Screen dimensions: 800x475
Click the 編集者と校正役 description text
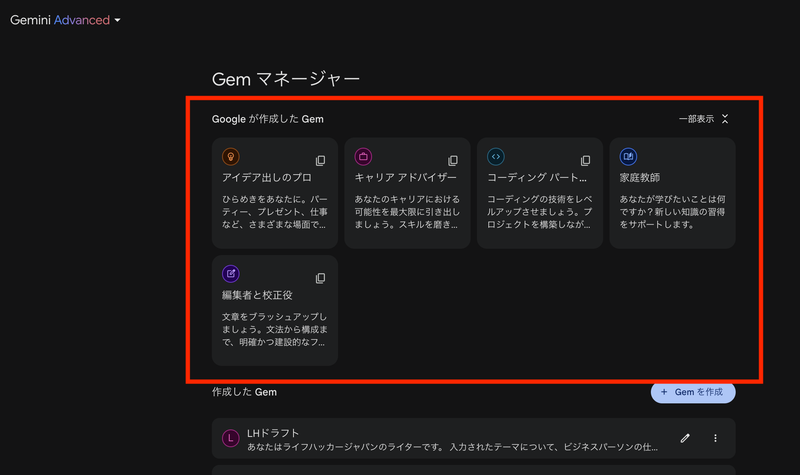point(274,330)
